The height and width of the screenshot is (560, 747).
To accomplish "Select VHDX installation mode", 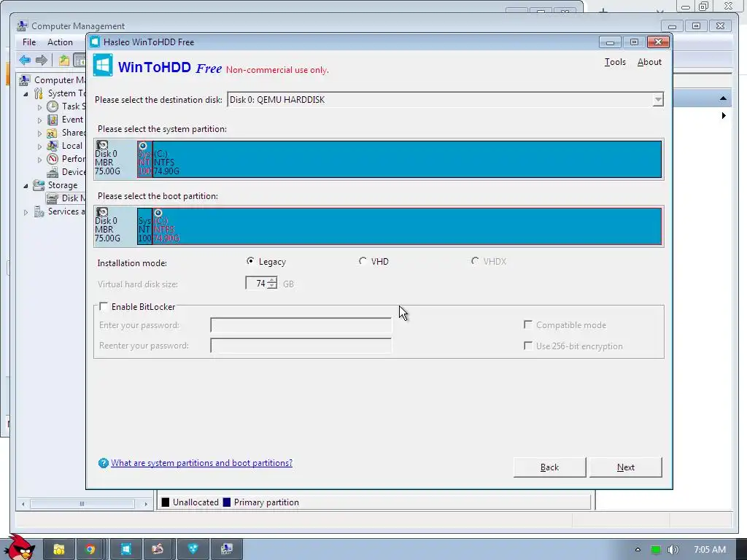I will pyautogui.click(x=474, y=261).
